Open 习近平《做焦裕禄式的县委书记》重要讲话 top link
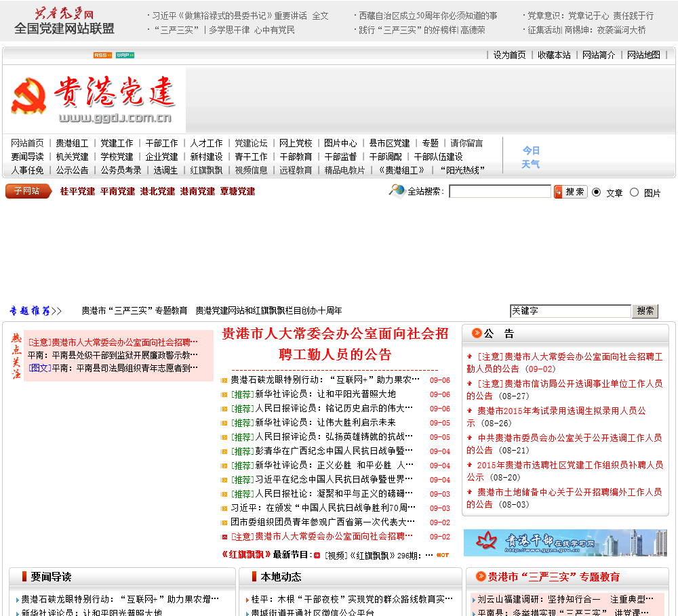 pyautogui.click(x=241, y=16)
